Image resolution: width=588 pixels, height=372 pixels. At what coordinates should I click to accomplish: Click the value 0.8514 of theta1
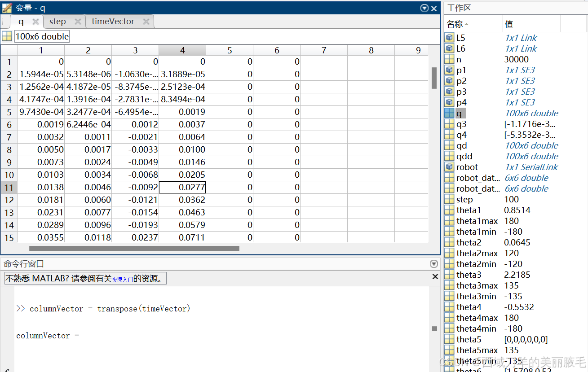click(x=517, y=210)
